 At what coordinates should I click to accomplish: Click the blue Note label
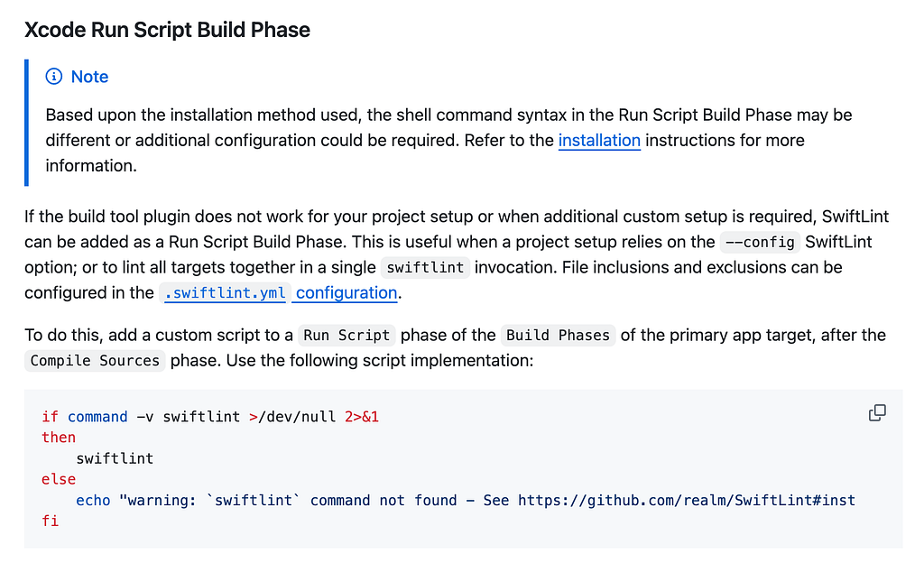(89, 77)
